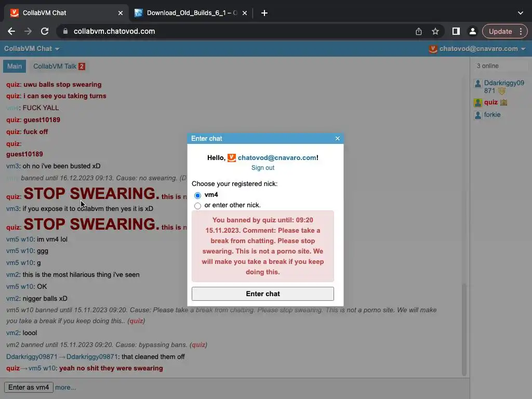532x399 pixels.
Task: Click the shield badge next to Ddarkriggy09871
Action: [x=502, y=91]
